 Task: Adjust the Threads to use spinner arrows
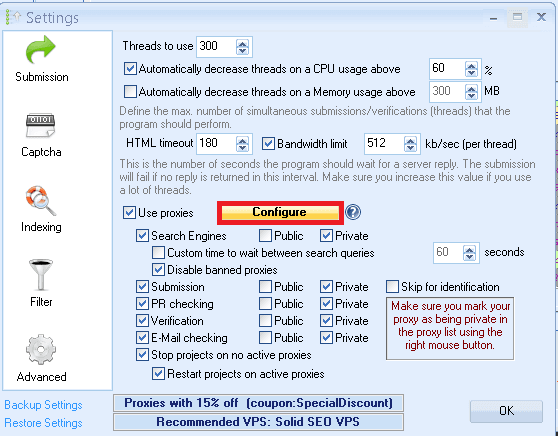[x=242, y=47]
